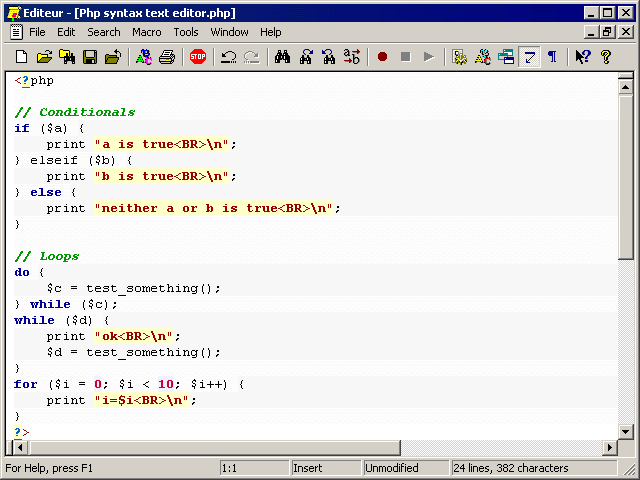Click the '// Conditionals' comment line
640x480 pixels.
point(75,112)
